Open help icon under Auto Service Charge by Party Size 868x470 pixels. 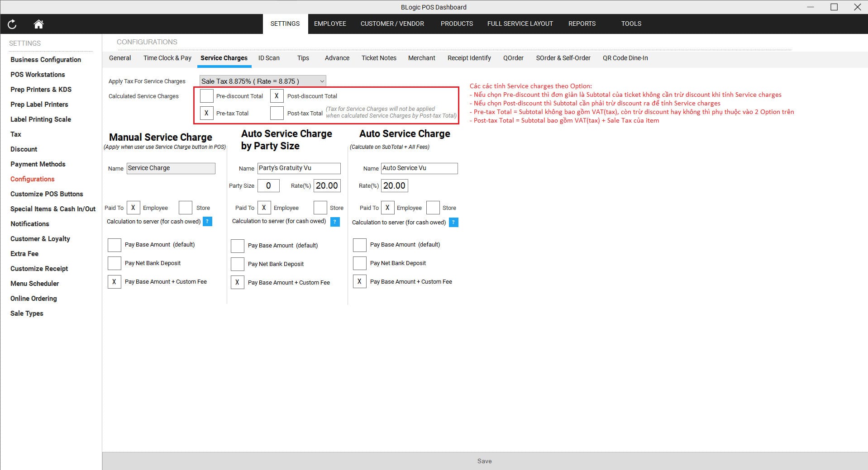click(335, 222)
